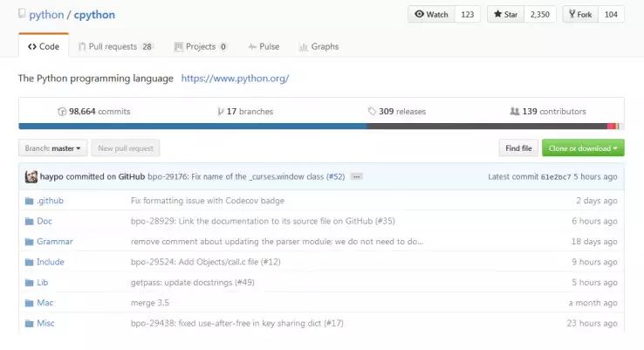This screenshot has height=350, width=644.
Task: Open the Pulse tab
Action: [x=264, y=46]
